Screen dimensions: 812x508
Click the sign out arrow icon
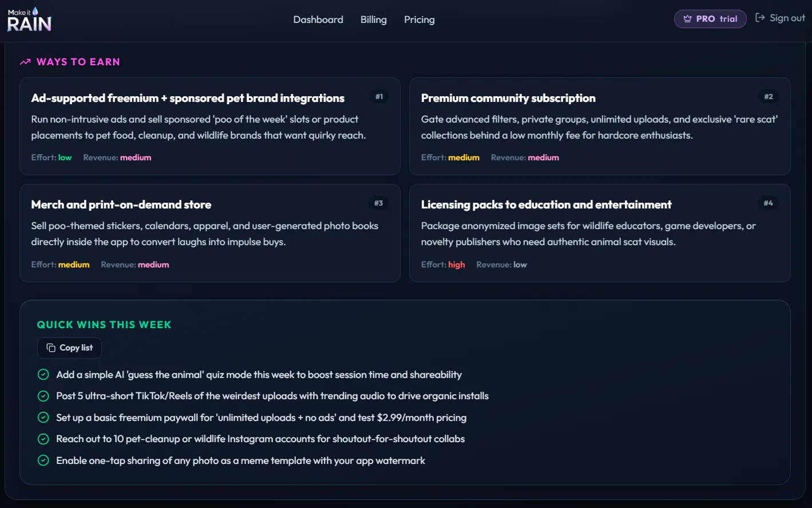pyautogui.click(x=760, y=18)
